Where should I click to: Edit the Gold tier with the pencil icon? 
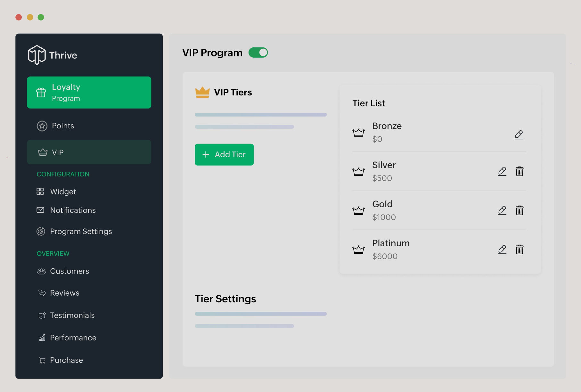pyautogui.click(x=502, y=210)
